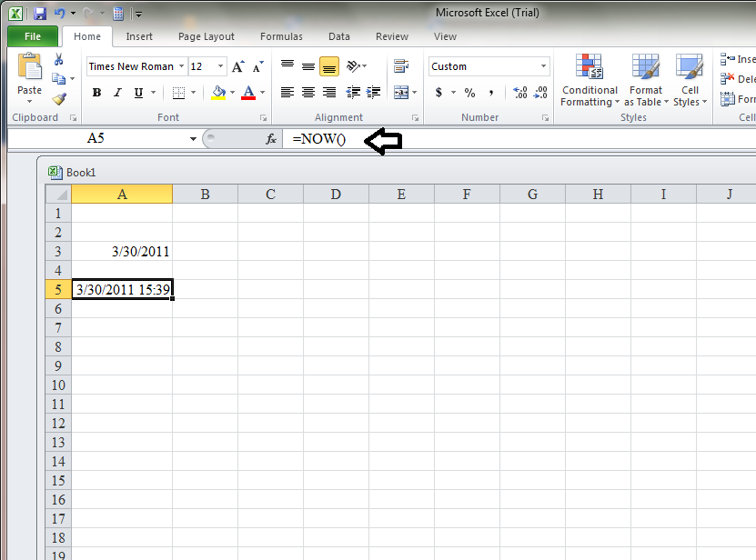Copy the selected cell
Screen dimensions: 756x560
pos(56,77)
